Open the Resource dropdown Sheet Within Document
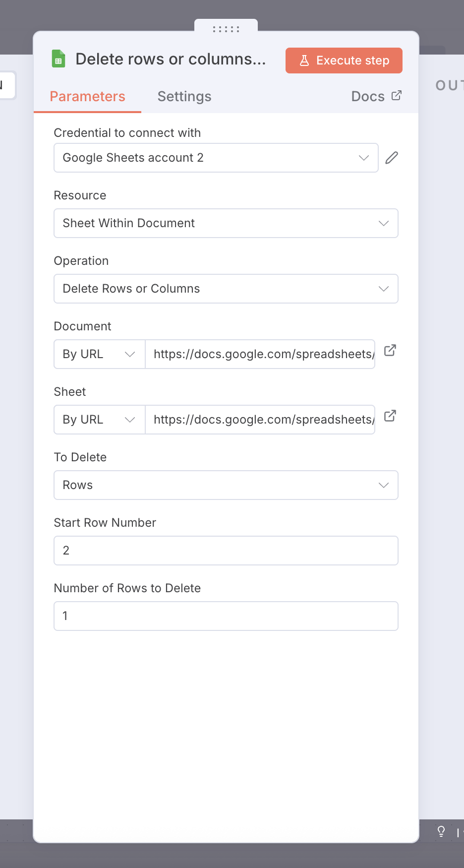 tap(226, 223)
